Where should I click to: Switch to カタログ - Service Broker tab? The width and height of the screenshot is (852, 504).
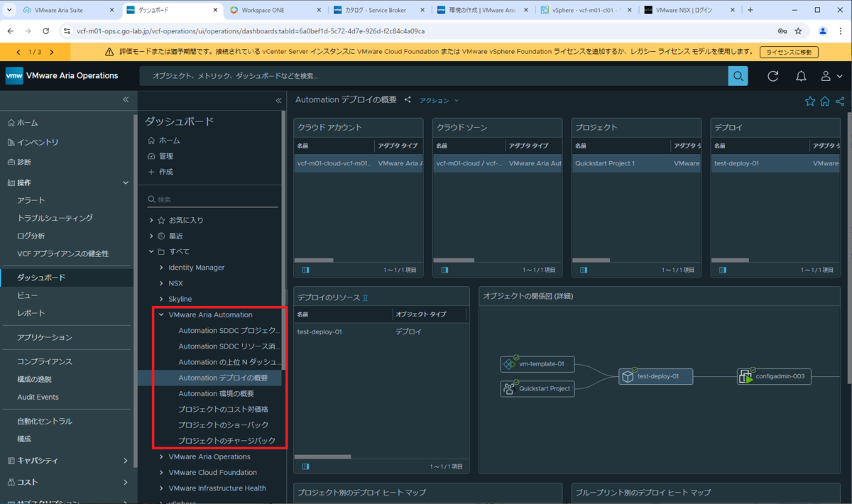click(x=380, y=10)
